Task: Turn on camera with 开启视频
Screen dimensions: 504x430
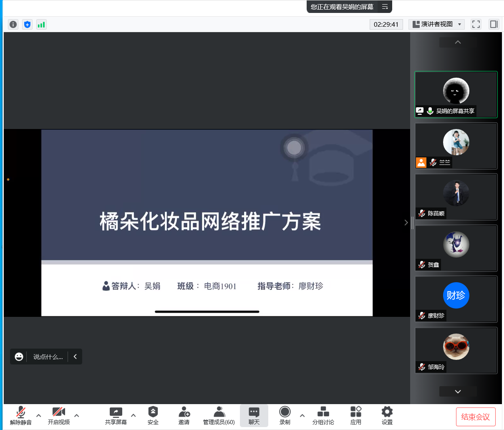Action: [59, 416]
